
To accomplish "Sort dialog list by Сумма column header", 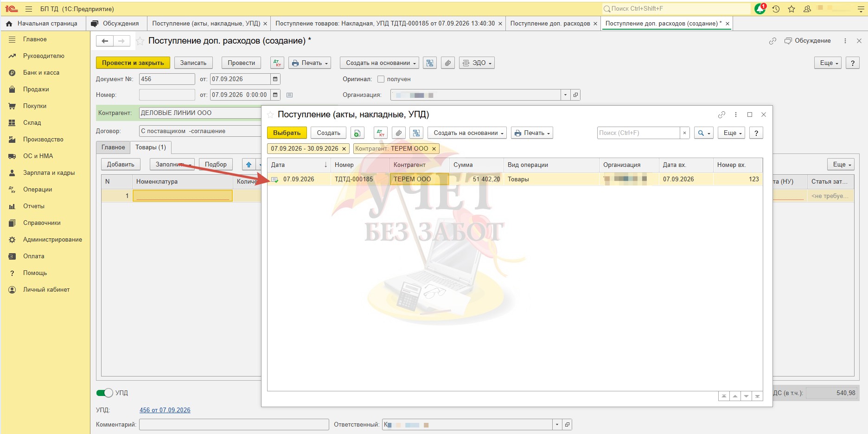I will click(477, 165).
